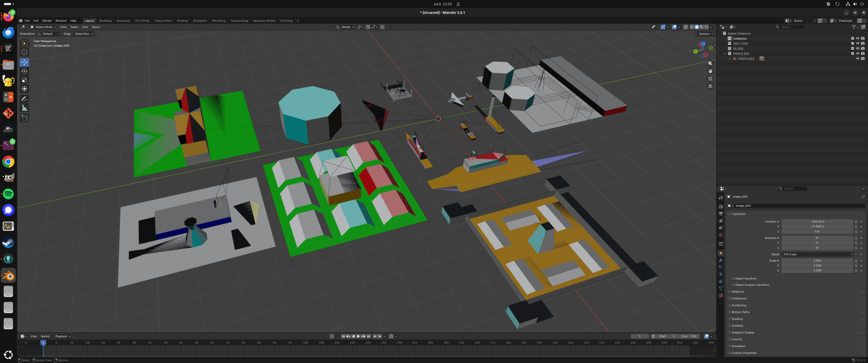Open the Modifiers wrench tab in Properties

721,260
